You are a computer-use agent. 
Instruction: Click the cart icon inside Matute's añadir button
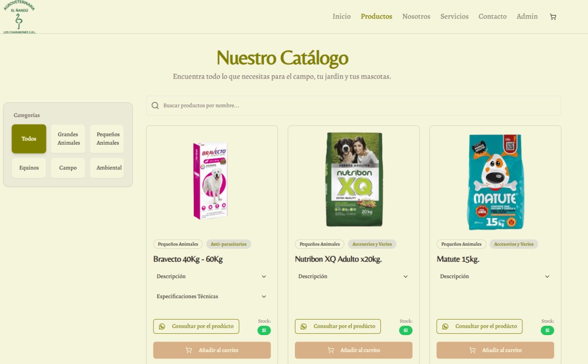[472, 350]
